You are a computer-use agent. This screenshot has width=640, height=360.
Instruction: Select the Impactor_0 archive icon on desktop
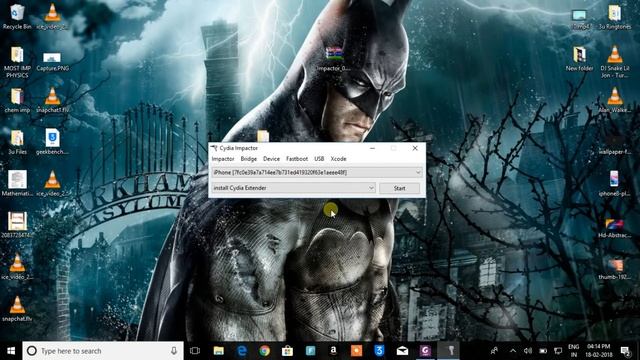tap(334, 59)
